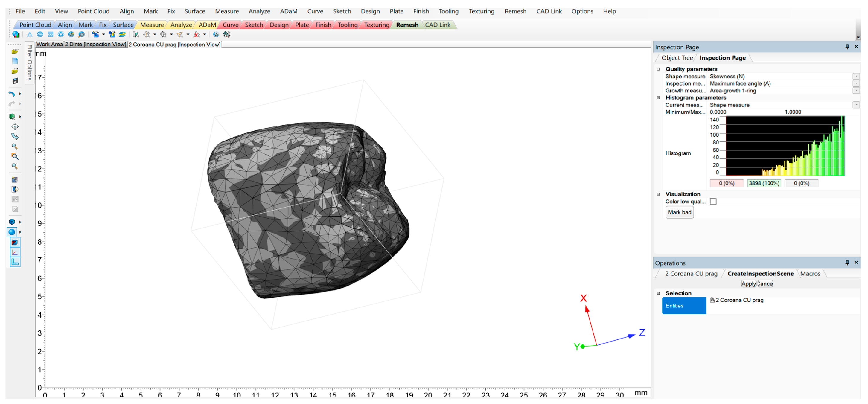This screenshot has width=868, height=404.
Task: Open the Shape measure Skewness dropdown
Action: [x=856, y=77]
